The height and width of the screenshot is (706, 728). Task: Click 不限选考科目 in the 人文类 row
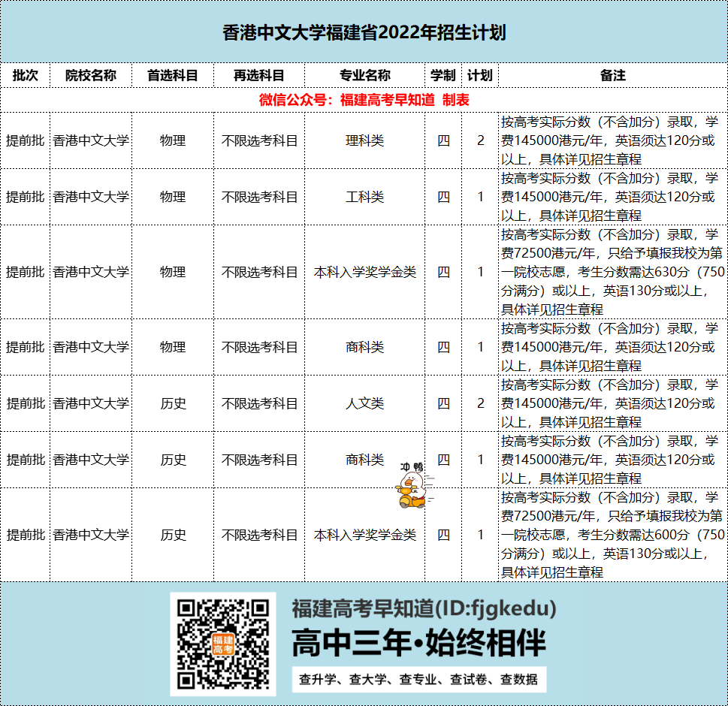coord(259,403)
